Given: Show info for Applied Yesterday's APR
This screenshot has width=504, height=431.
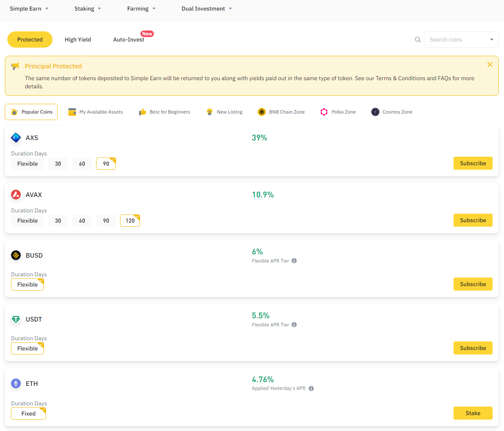Looking at the screenshot, I should (311, 388).
